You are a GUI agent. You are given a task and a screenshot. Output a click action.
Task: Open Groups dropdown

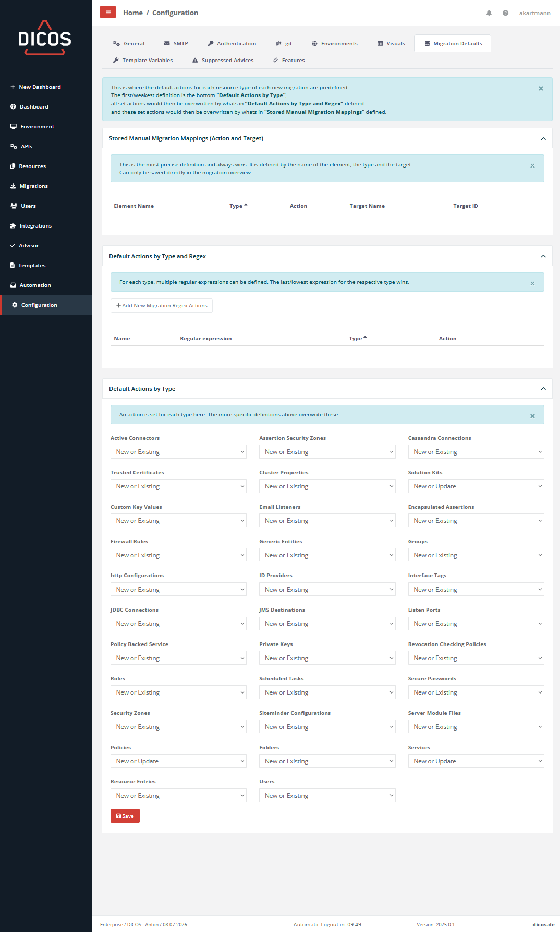(x=476, y=555)
